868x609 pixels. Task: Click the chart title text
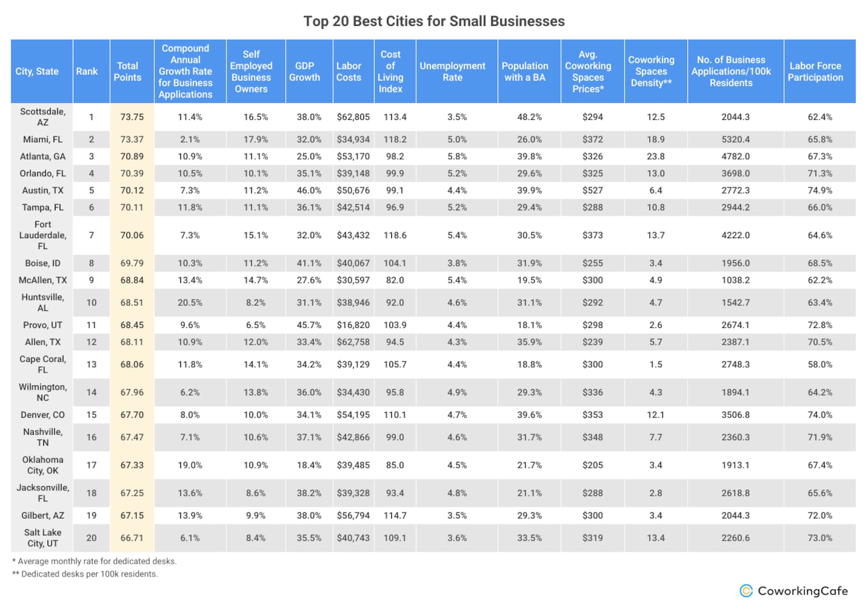point(434,22)
